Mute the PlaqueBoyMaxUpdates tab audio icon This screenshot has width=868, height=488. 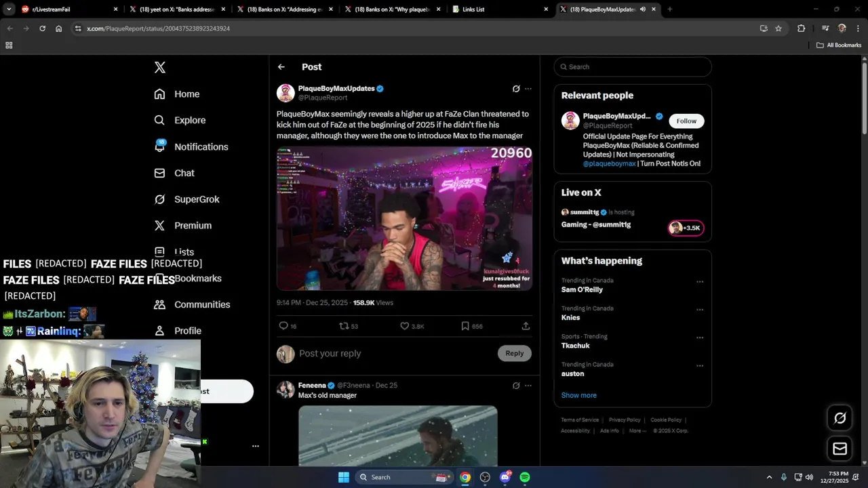click(642, 9)
